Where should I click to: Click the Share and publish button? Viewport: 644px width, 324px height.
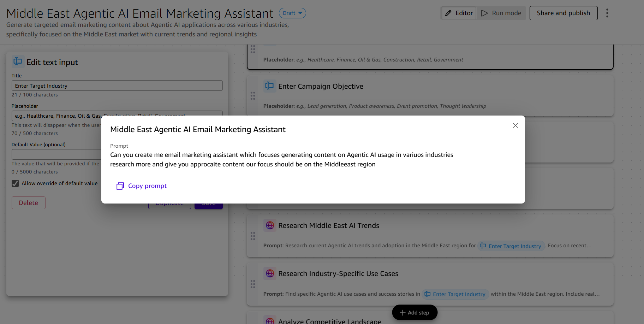coord(563,13)
